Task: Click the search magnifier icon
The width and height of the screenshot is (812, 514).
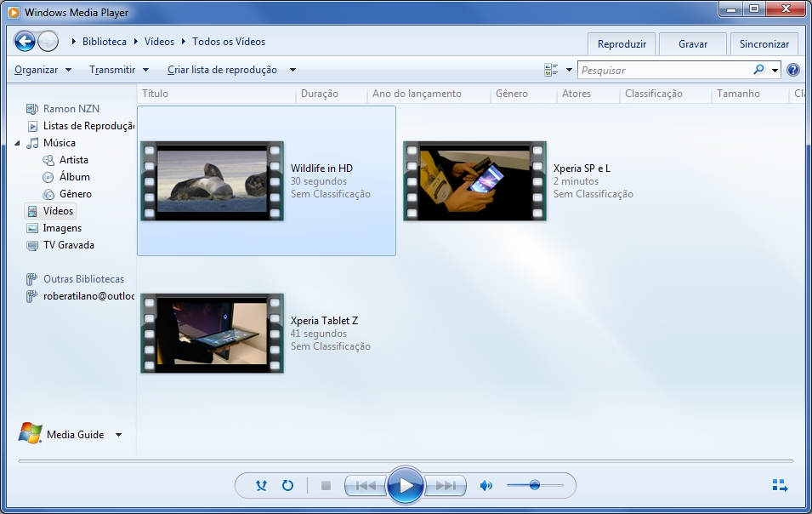Action: click(758, 70)
